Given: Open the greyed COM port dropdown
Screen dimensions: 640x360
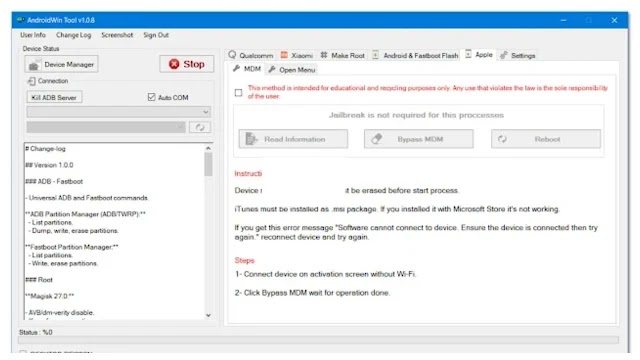Looking at the screenshot, I should pyautogui.click(x=106, y=127).
